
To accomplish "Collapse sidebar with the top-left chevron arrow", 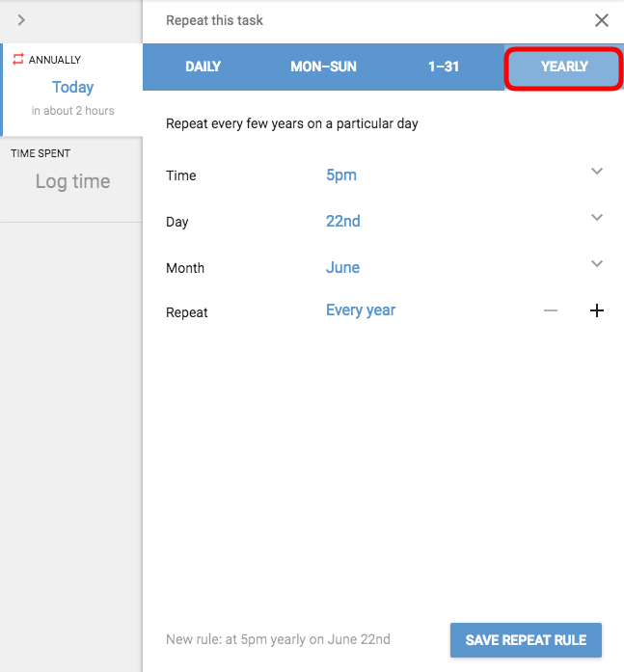I will 21,20.
